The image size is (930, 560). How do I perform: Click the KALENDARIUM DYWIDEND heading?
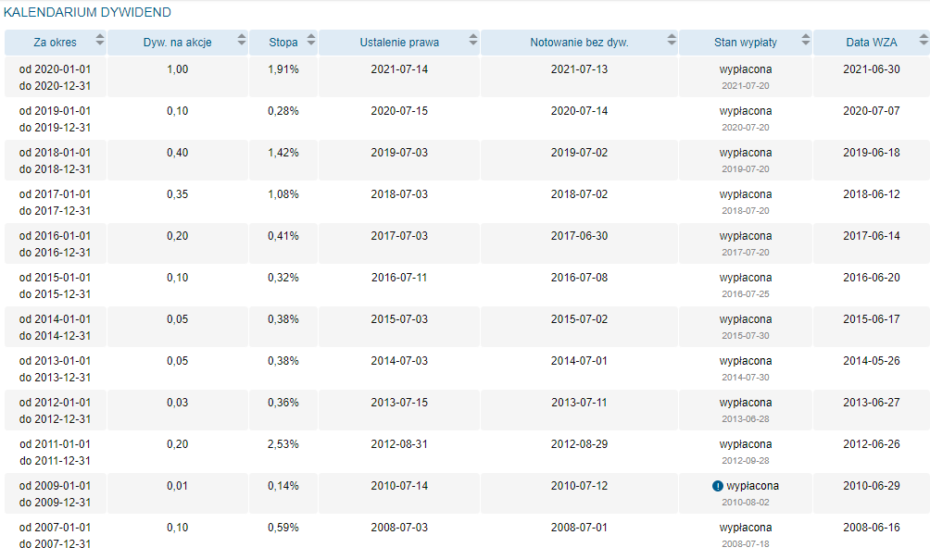pos(87,12)
